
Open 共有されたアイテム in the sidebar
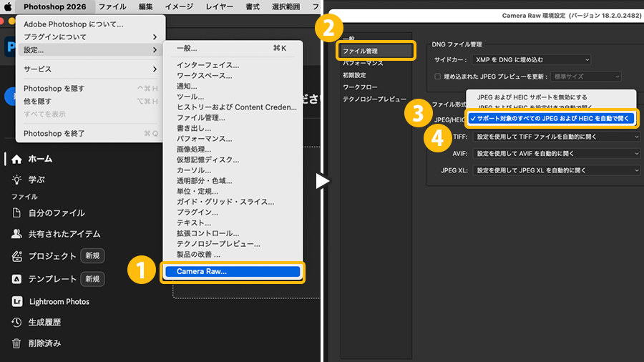pyautogui.click(x=64, y=234)
